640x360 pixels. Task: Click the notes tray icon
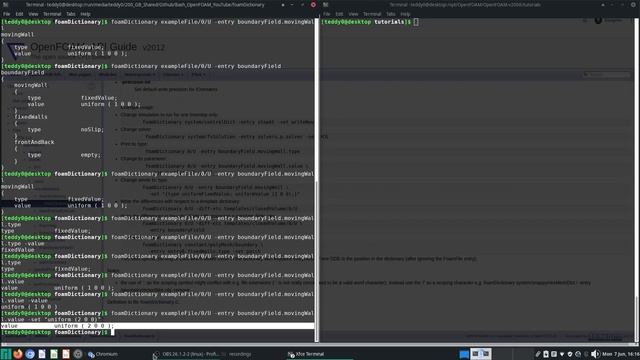(x=554, y=354)
